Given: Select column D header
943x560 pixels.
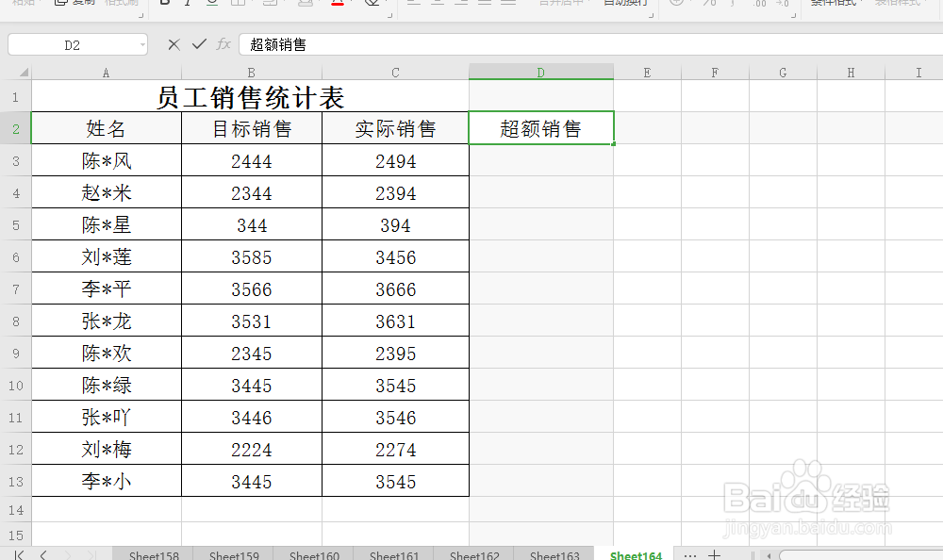Looking at the screenshot, I should 540,73.
